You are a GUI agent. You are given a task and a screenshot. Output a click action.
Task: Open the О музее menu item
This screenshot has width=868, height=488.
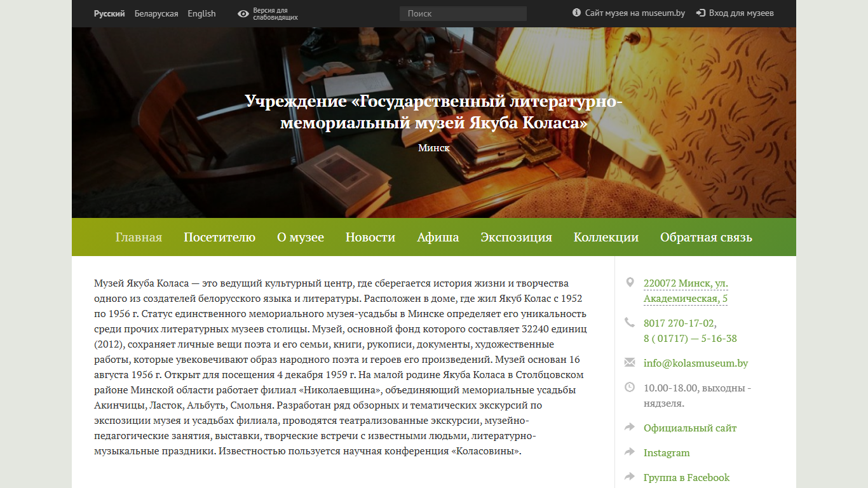click(301, 238)
